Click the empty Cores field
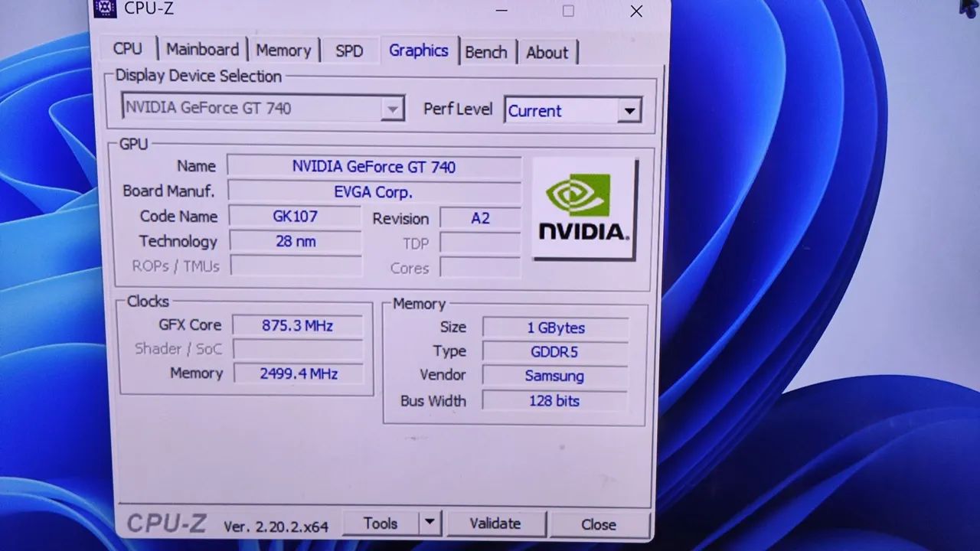Viewport: 980px width, 551px height. click(x=480, y=268)
